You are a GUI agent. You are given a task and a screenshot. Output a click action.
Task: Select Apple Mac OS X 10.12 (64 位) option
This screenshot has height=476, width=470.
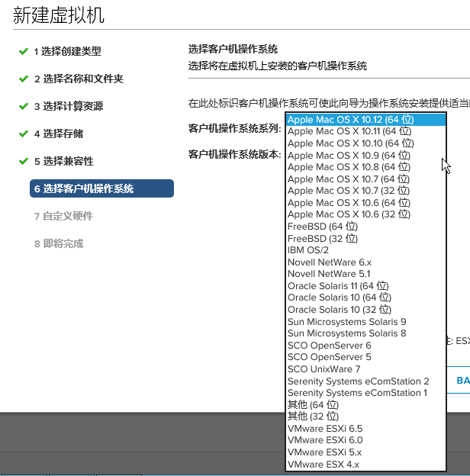tap(366, 120)
